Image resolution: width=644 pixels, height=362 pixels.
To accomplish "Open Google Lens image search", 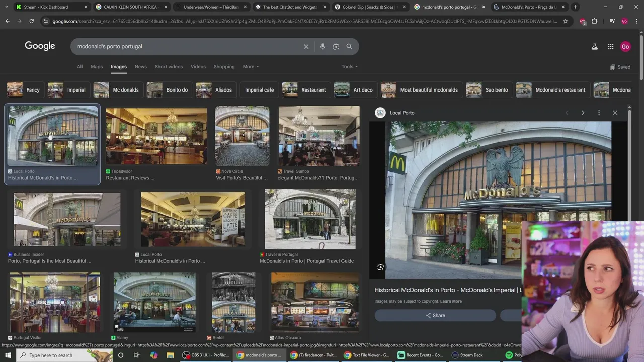I will pyautogui.click(x=336, y=46).
